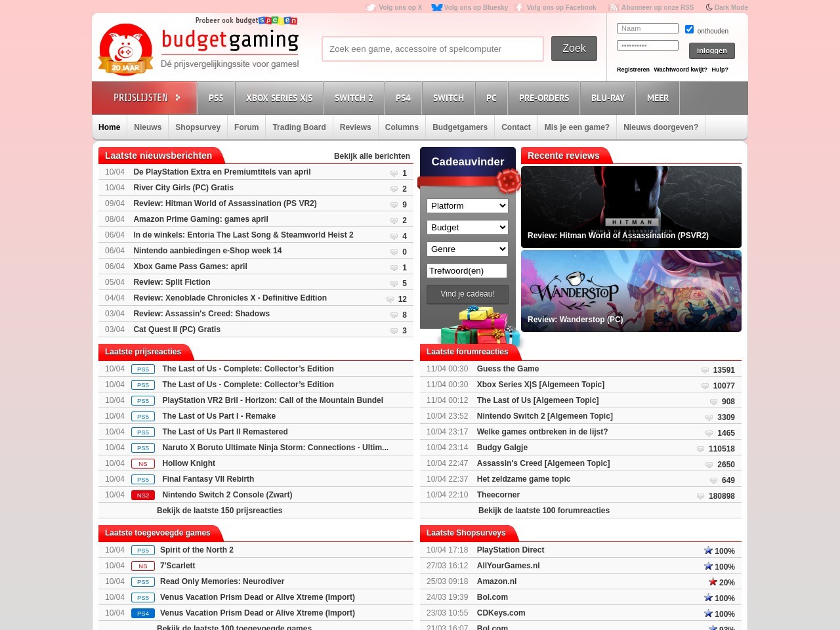Click reply icon for 'Het zeldzame game topic'

(x=713, y=480)
